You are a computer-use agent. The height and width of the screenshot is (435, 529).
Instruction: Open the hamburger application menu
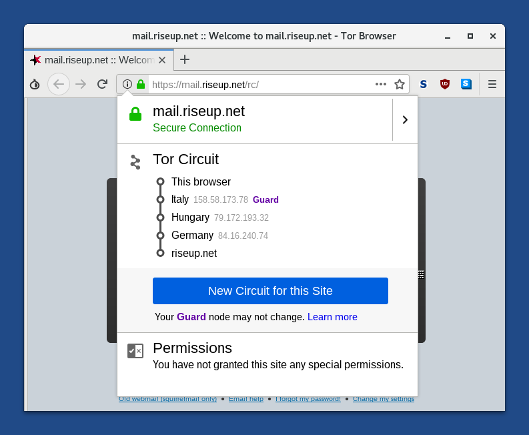492,84
